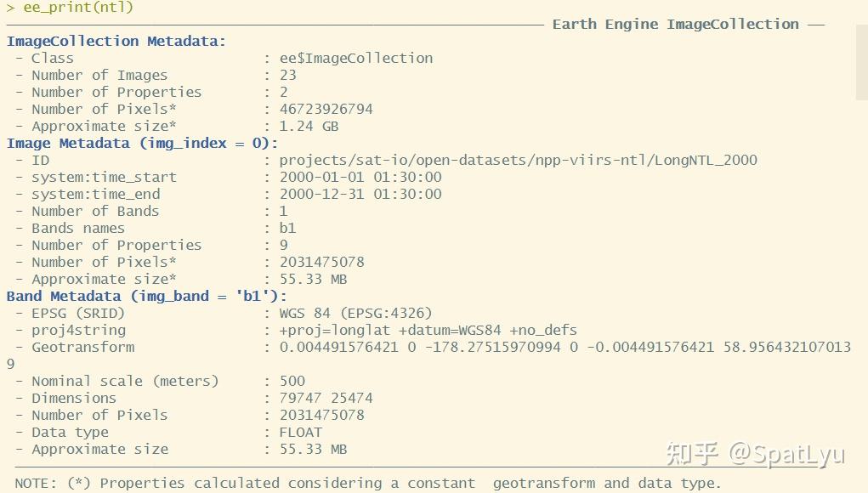Click the "Band Metadata (img_band = 'b1'):" heading
This screenshot has width=868, height=493.
(147, 296)
